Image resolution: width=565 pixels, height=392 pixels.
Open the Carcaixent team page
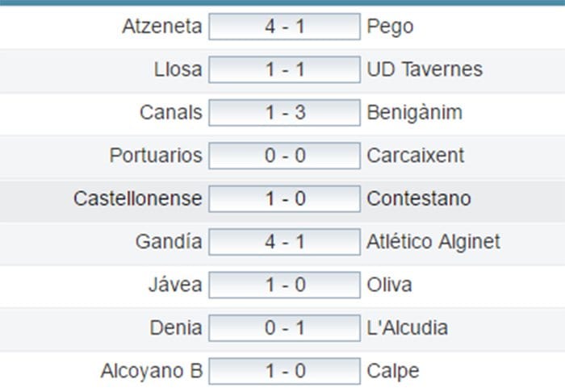click(415, 155)
